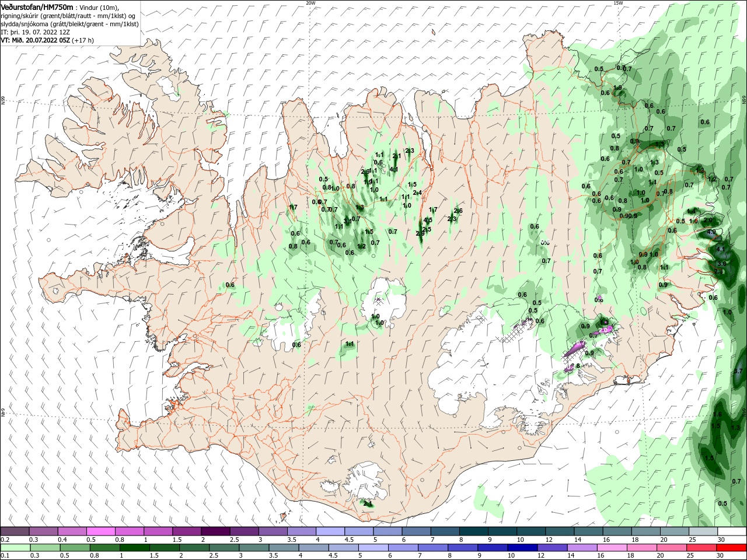Select the dark teal snow-scale swatch labelled 9

click(x=502, y=531)
